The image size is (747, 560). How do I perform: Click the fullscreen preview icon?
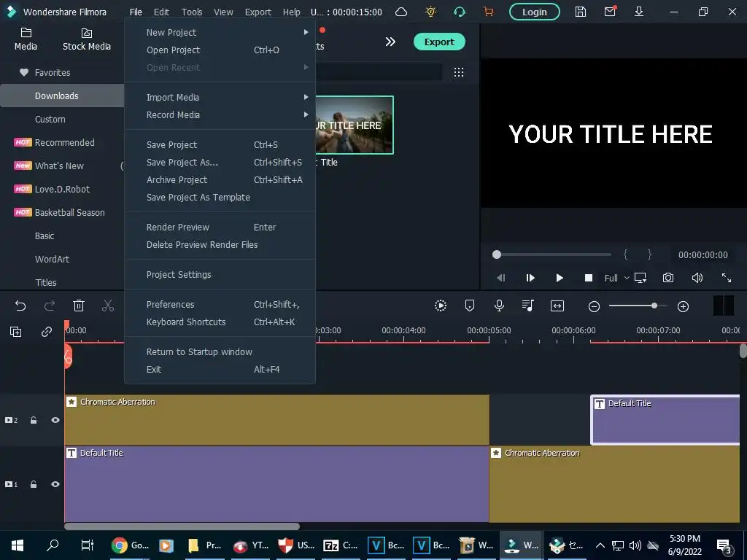(726, 278)
